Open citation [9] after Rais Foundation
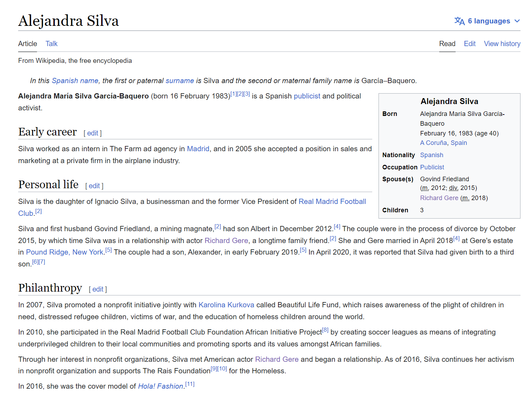The height and width of the screenshot is (396, 532). click(214, 369)
